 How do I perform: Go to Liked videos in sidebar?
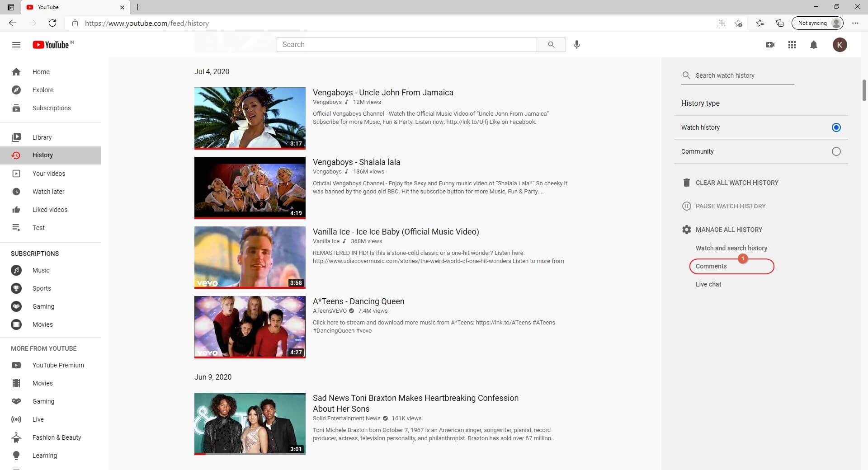50,210
